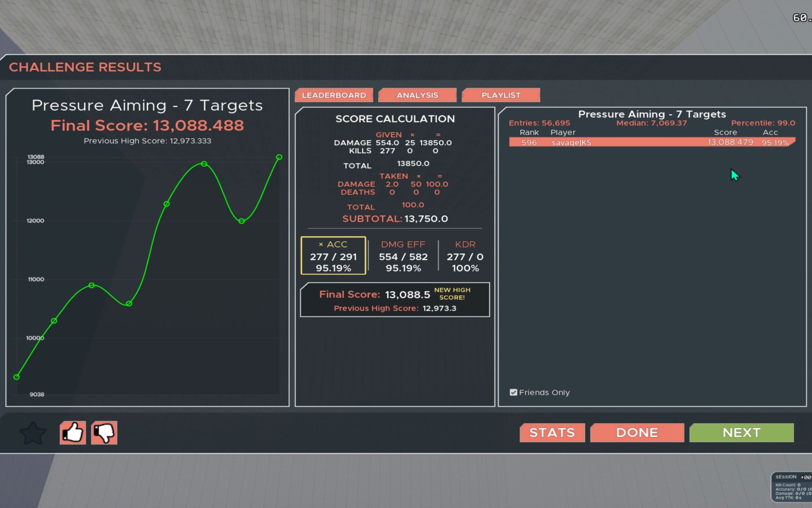Click the Done button
The image size is (812, 508).
point(637,433)
